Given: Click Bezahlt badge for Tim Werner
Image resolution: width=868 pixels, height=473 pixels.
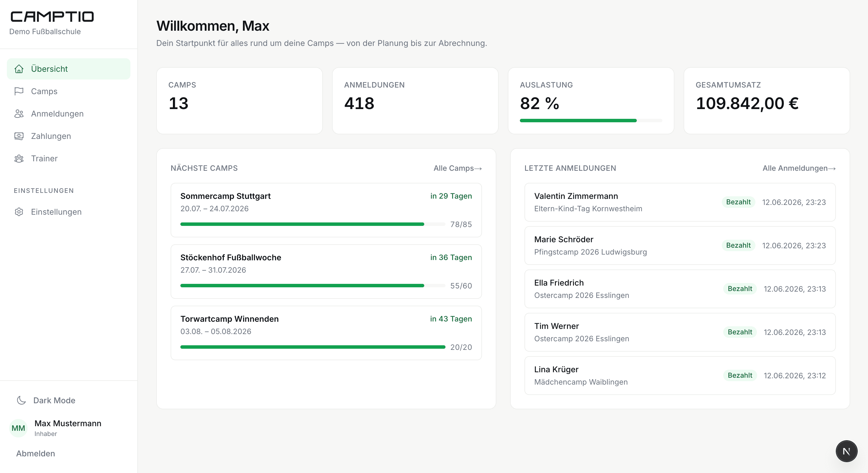Looking at the screenshot, I should (x=740, y=332).
